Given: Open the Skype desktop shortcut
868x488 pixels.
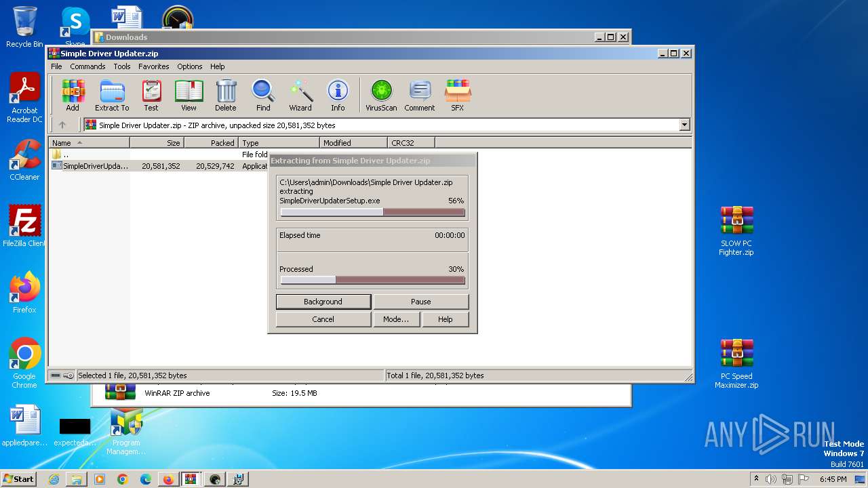Looking at the screenshot, I should [75, 27].
